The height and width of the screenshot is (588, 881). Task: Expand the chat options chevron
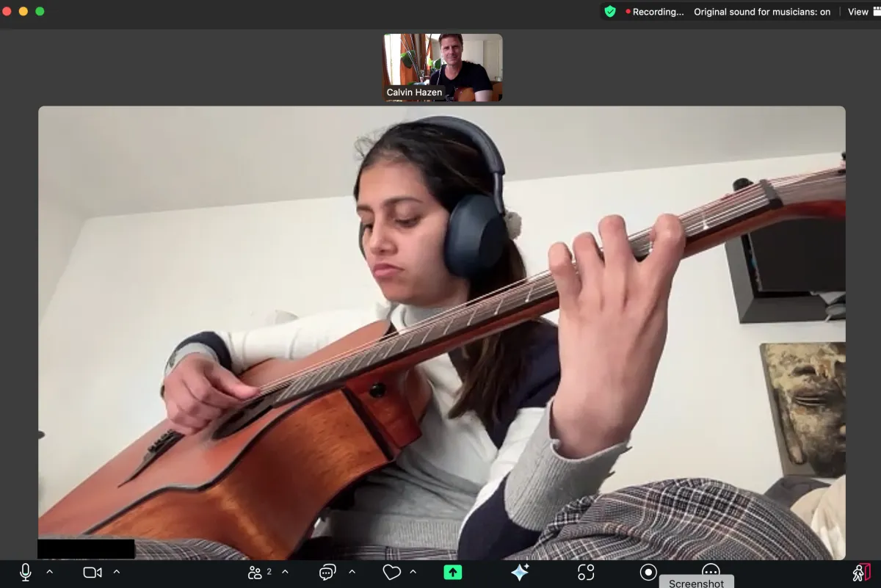tap(352, 572)
